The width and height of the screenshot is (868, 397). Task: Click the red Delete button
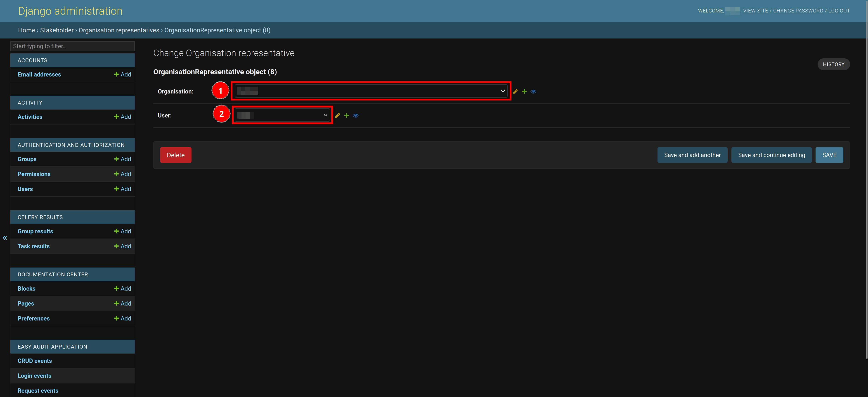click(175, 155)
